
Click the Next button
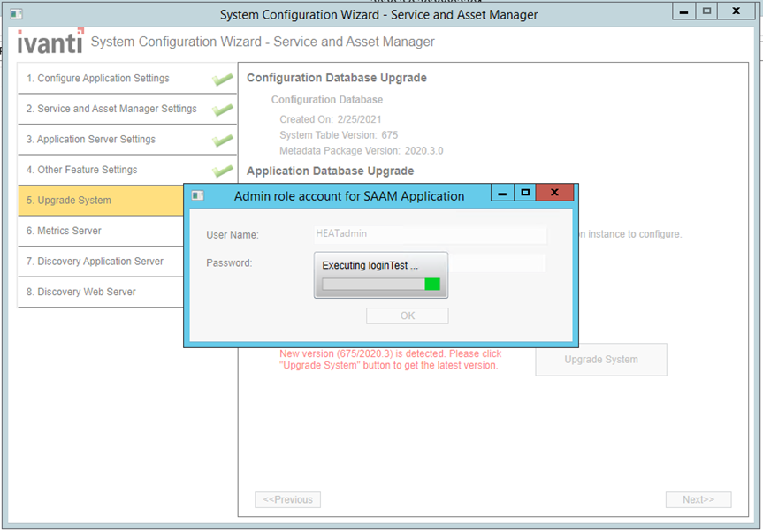(x=698, y=499)
